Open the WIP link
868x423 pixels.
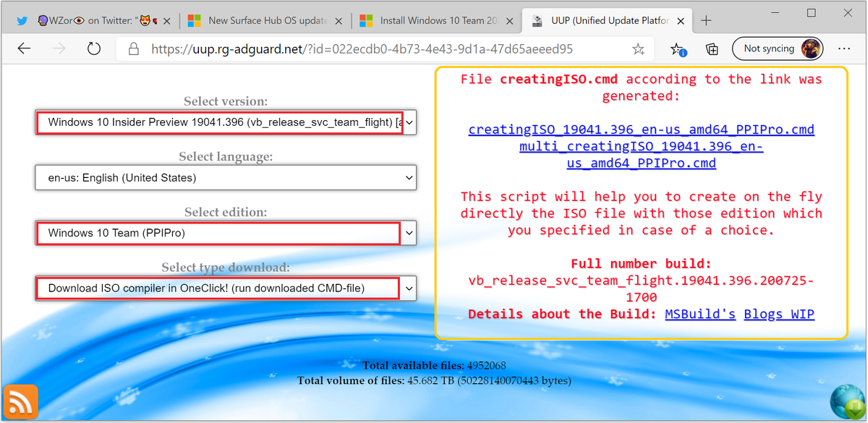pos(803,314)
